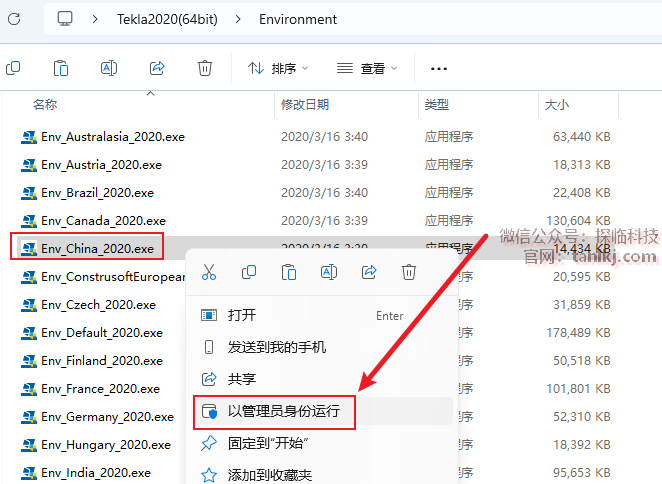Viewport: 662px width, 484px height.
Task: Choose 添加到收藏夹 from context menu
Action: click(322, 475)
